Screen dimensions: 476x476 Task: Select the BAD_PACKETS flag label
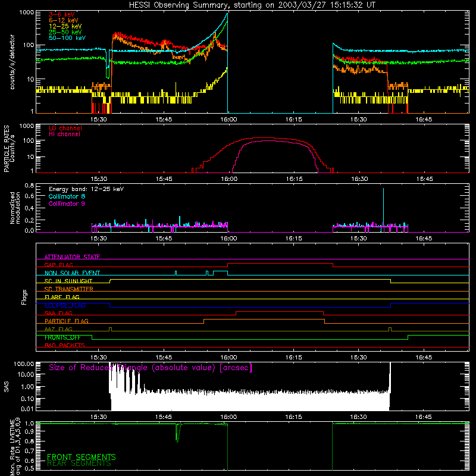(x=65, y=345)
